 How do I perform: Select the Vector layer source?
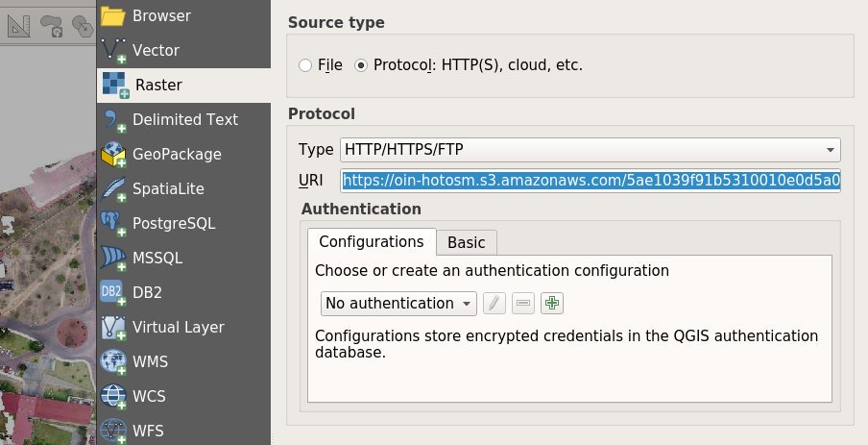coord(183,50)
